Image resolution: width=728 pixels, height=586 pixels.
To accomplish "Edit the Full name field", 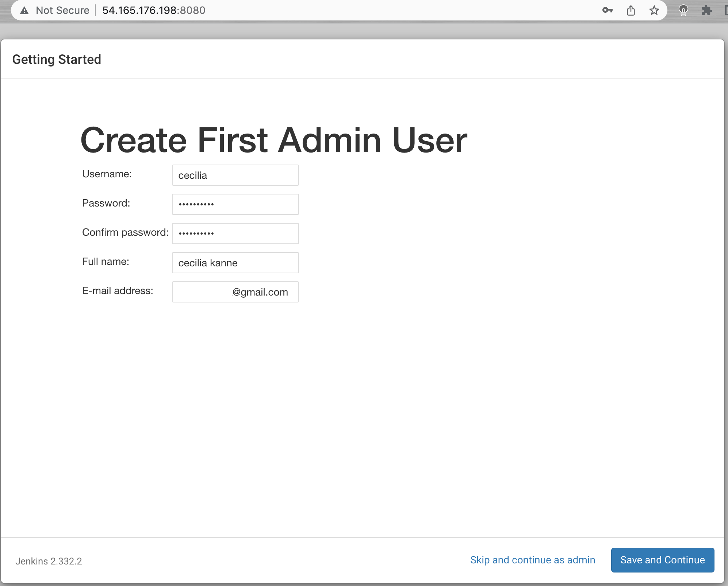I will (x=235, y=263).
